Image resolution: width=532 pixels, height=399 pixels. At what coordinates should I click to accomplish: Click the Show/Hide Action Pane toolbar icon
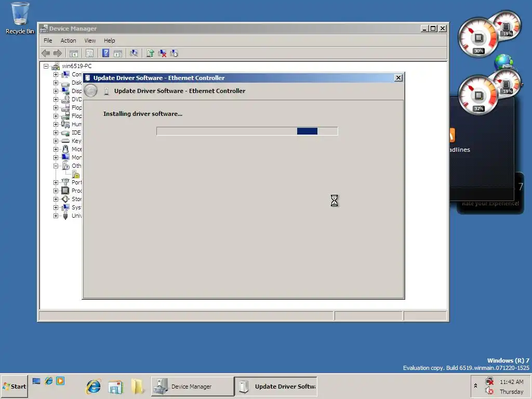(118, 54)
